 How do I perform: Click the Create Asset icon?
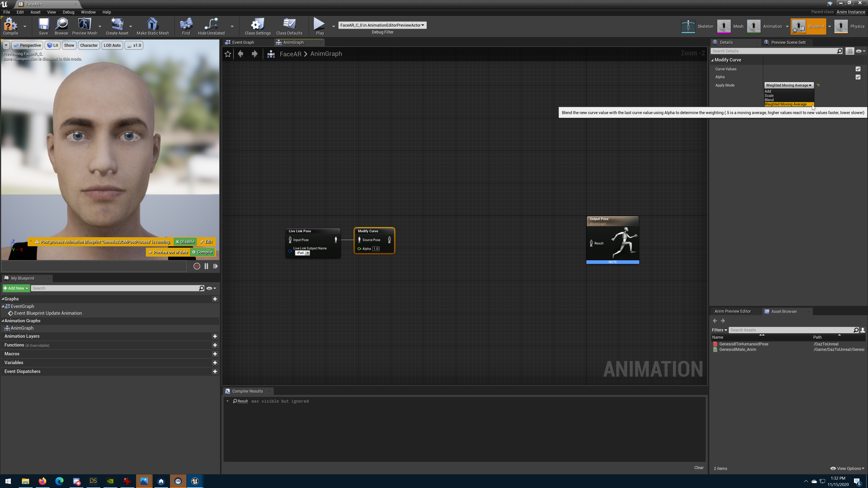point(117,26)
